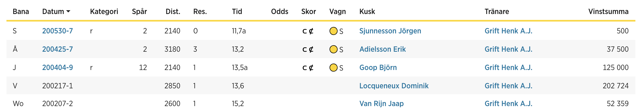Screen dimensions: 644x112
Task: Click the shoe icon in the 200404-9 row
Action: pos(308,68)
